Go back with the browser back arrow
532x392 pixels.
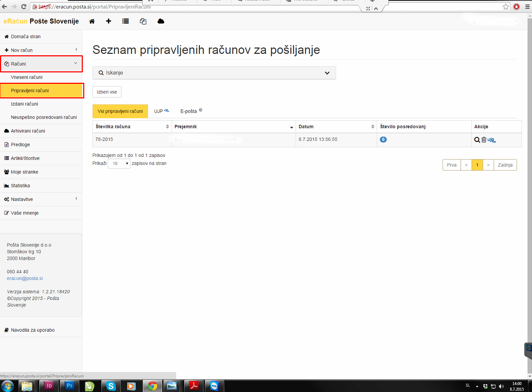click(x=4, y=6)
